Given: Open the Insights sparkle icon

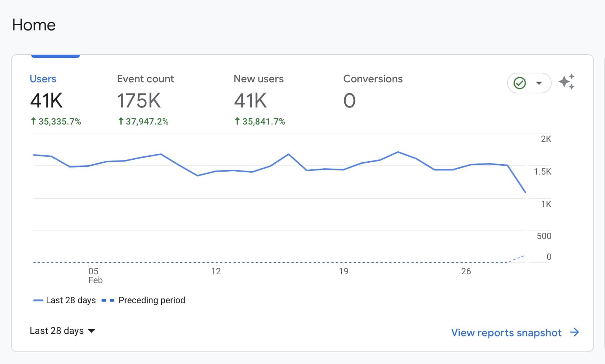Looking at the screenshot, I should [566, 82].
